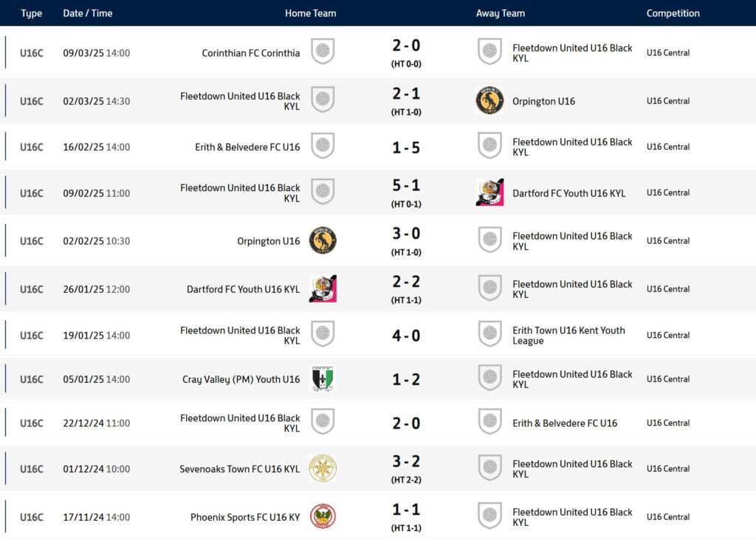Screen dimensions: 756x540
Task: Click the Competition column header
Action: pos(673,13)
